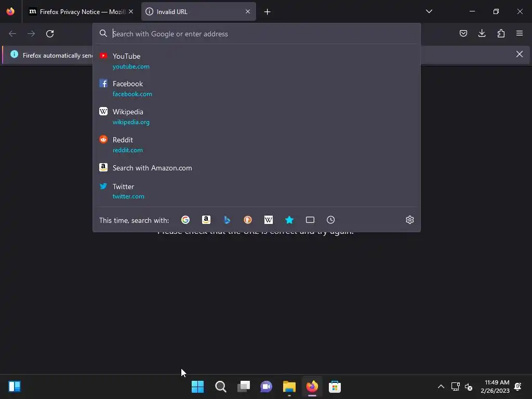
Task: Click the facebook.com URL text
Action: point(132,94)
